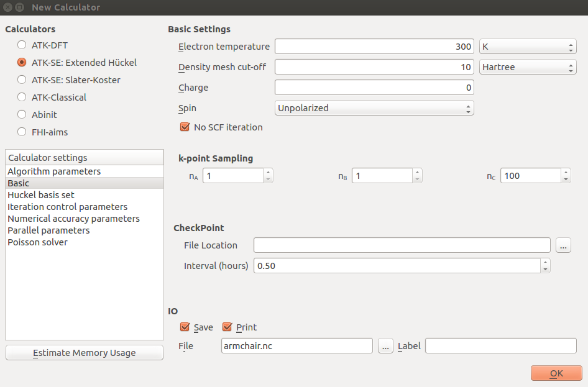Disable the Print checkbox
The image size is (588, 387).
227,327
